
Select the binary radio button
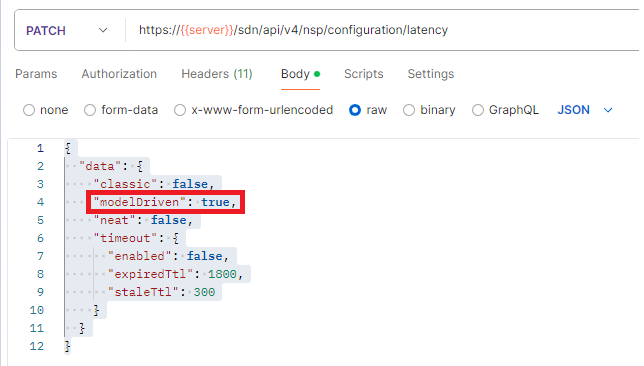pos(409,110)
